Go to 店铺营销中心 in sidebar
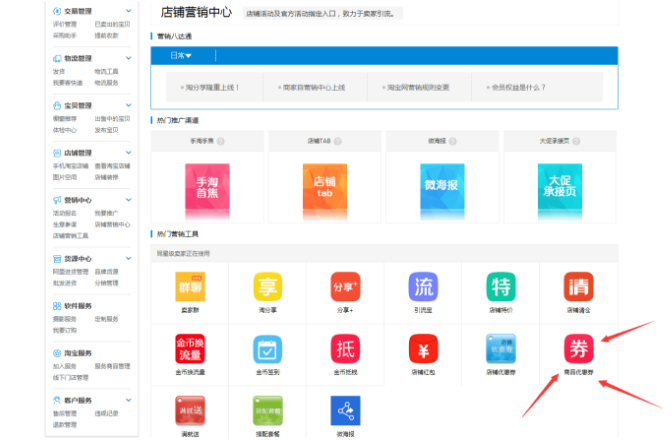The height and width of the screenshot is (440, 672). 112,224
